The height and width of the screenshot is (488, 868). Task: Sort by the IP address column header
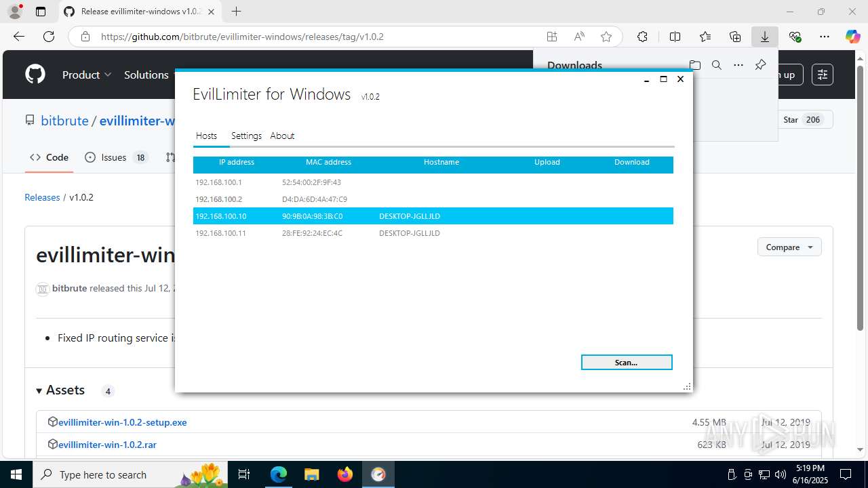click(237, 162)
